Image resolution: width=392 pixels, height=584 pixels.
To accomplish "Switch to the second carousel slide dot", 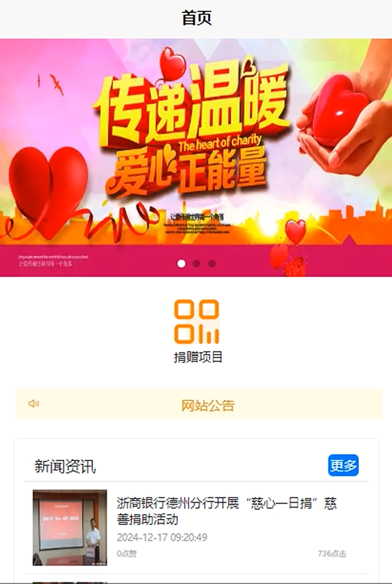I will (x=196, y=264).
